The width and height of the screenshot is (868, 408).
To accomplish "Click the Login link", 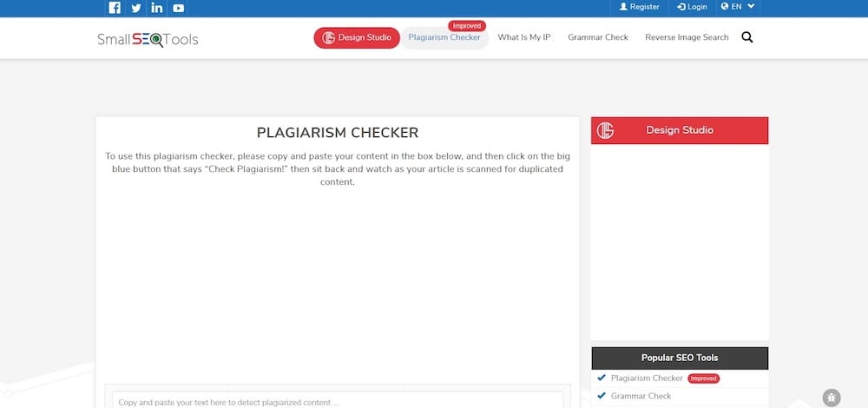I will [x=692, y=7].
